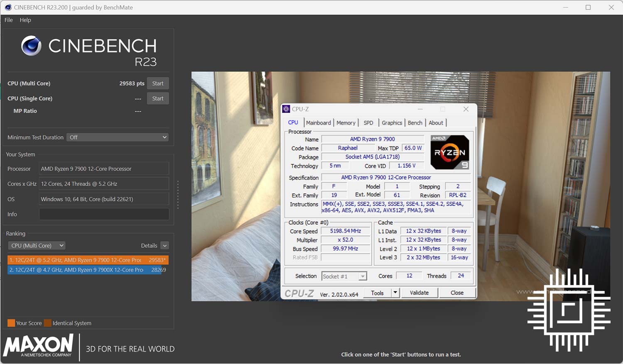
Task: Click the Cores x GHz field value
Action: coord(104,184)
